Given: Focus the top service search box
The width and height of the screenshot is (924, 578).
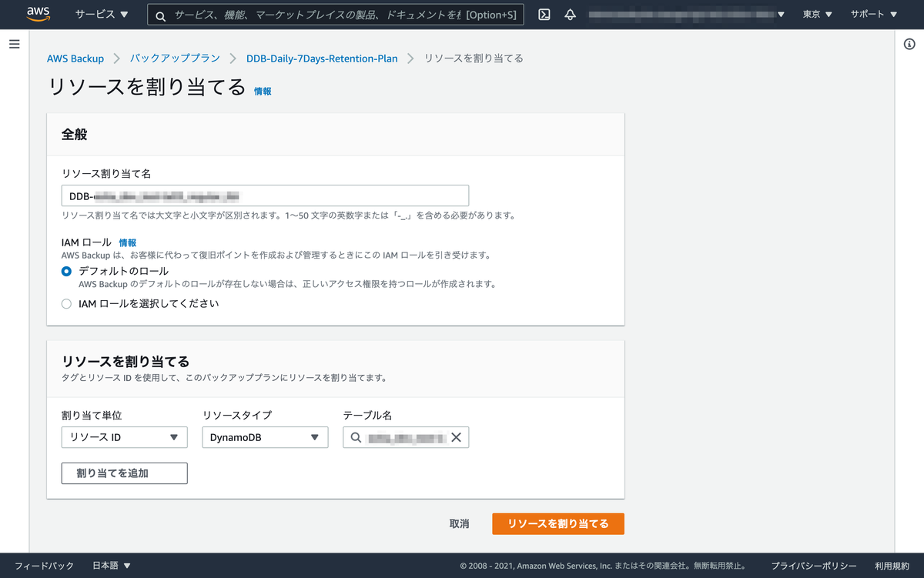Looking at the screenshot, I should click(x=336, y=15).
